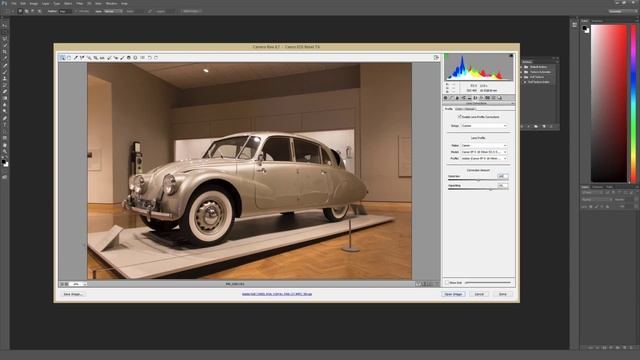Open Photoshop Window menu
The image size is (640, 360).
pyautogui.click(x=111, y=3)
